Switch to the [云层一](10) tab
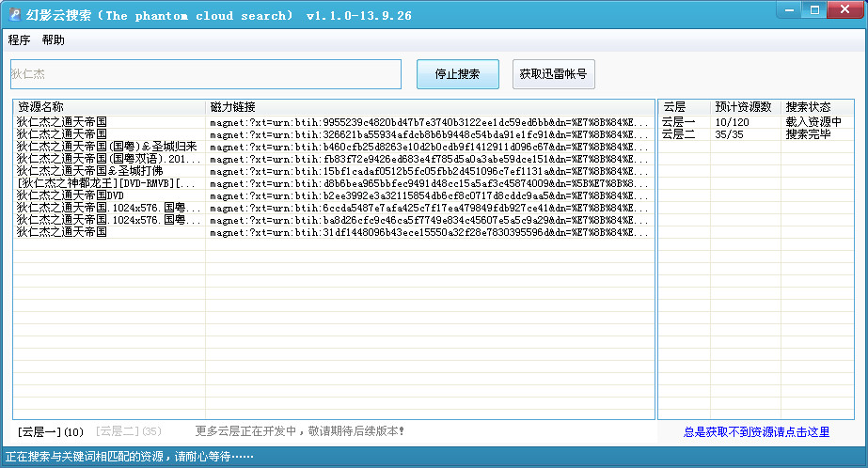The height and width of the screenshot is (468, 868). 51,431
